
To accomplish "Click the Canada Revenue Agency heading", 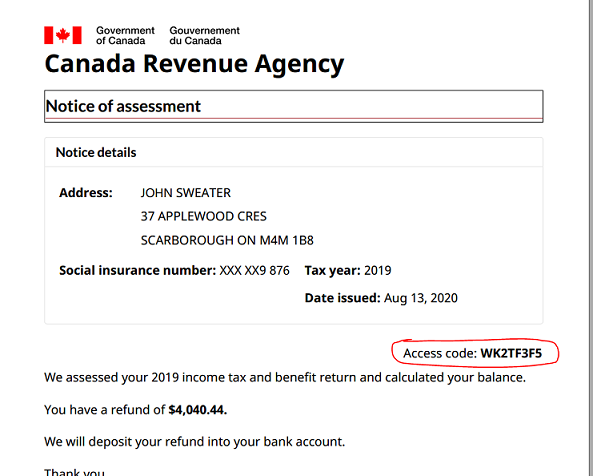I will (x=194, y=64).
